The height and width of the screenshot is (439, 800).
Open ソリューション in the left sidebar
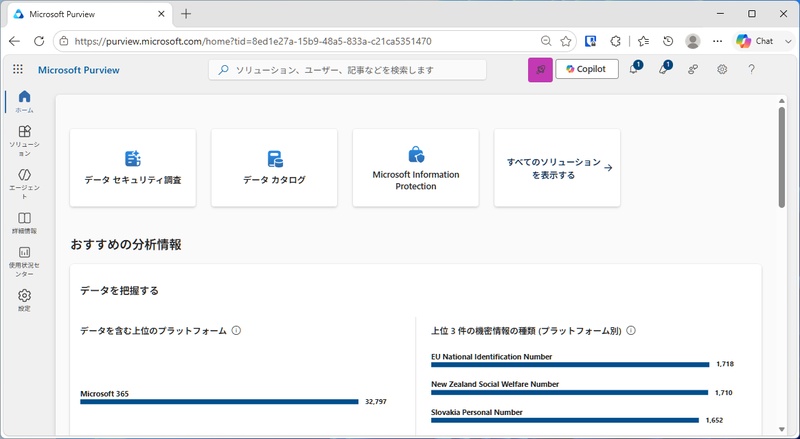pyautogui.click(x=24, y=140)
